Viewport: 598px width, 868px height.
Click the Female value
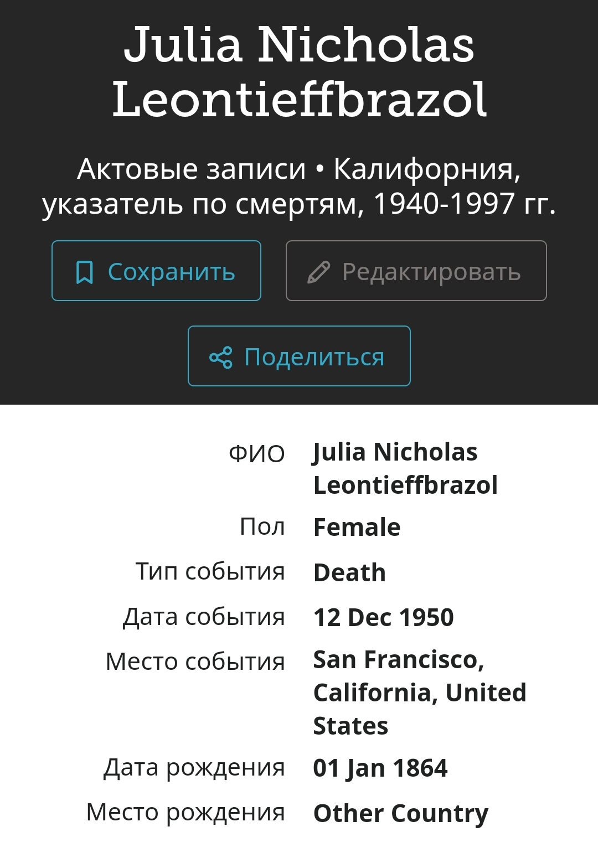click(357, 527)
